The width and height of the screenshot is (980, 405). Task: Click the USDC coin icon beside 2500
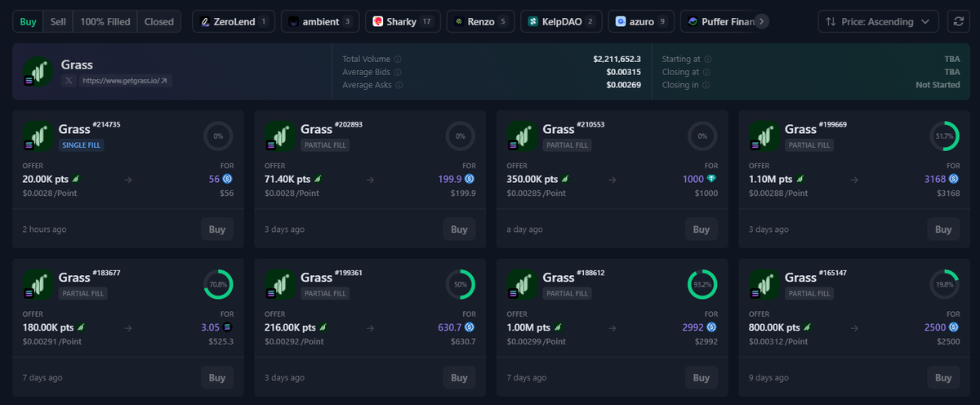coord(955,327)
